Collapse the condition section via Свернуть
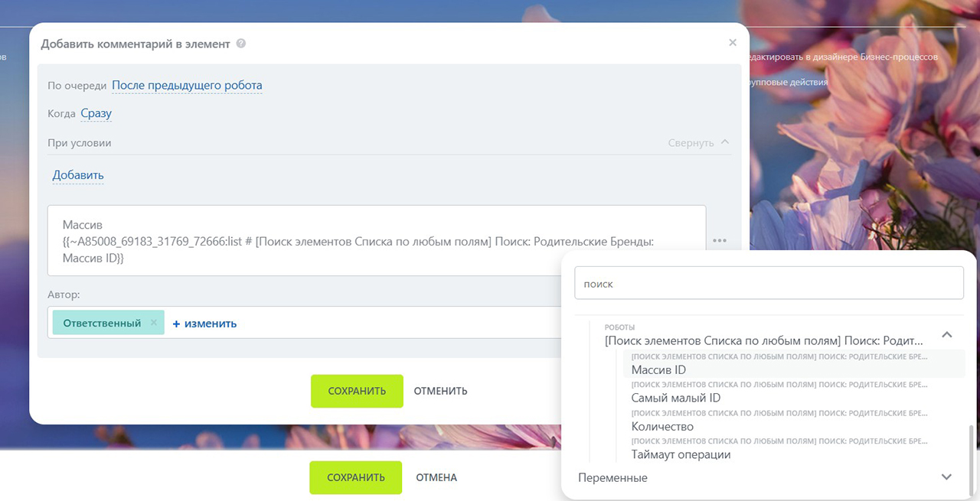980x501 pixels. tap(698, 142)
